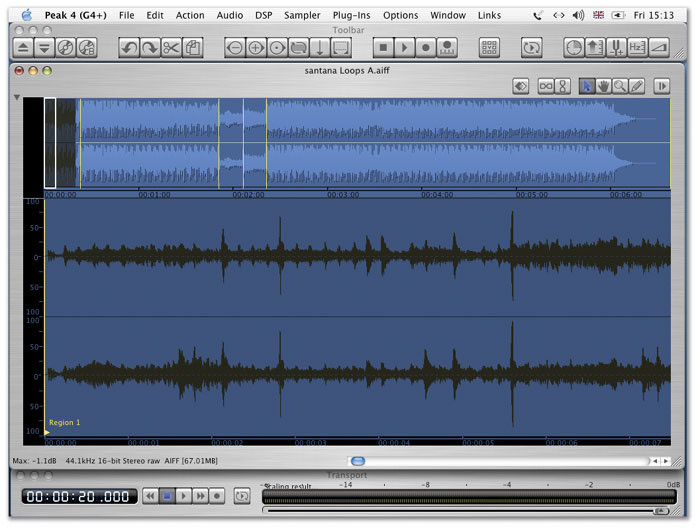This screenshot has height=527, width=700.
Task: Select the hand move tool
Action: pos(604,86)
